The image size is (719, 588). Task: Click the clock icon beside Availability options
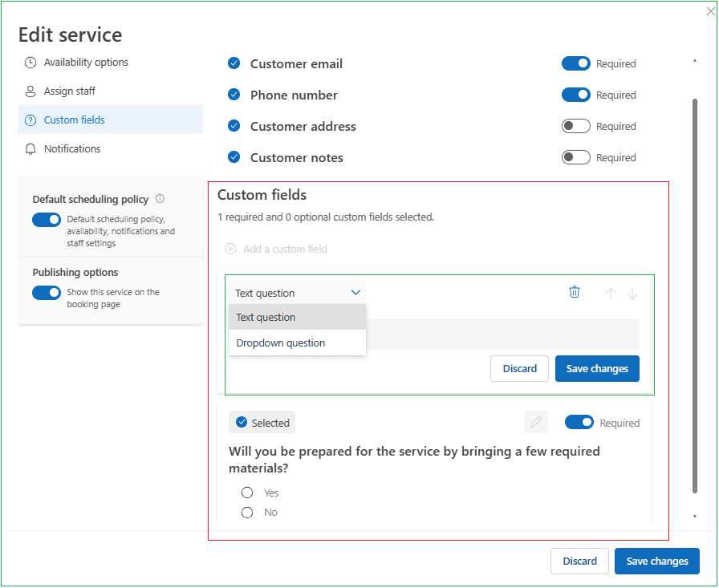pos(30,63)
